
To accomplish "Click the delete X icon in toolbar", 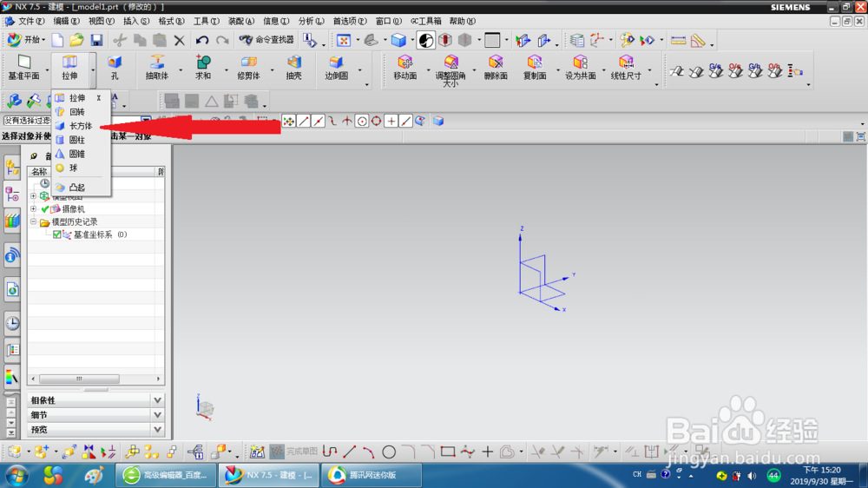I will click(x=179, y=40).
